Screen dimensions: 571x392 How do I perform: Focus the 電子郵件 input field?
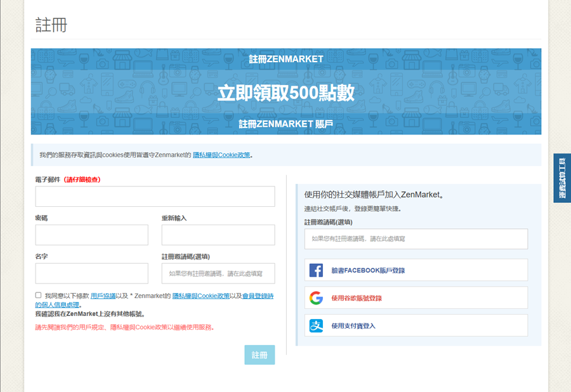pyautogui.click(x=155, y=197)
